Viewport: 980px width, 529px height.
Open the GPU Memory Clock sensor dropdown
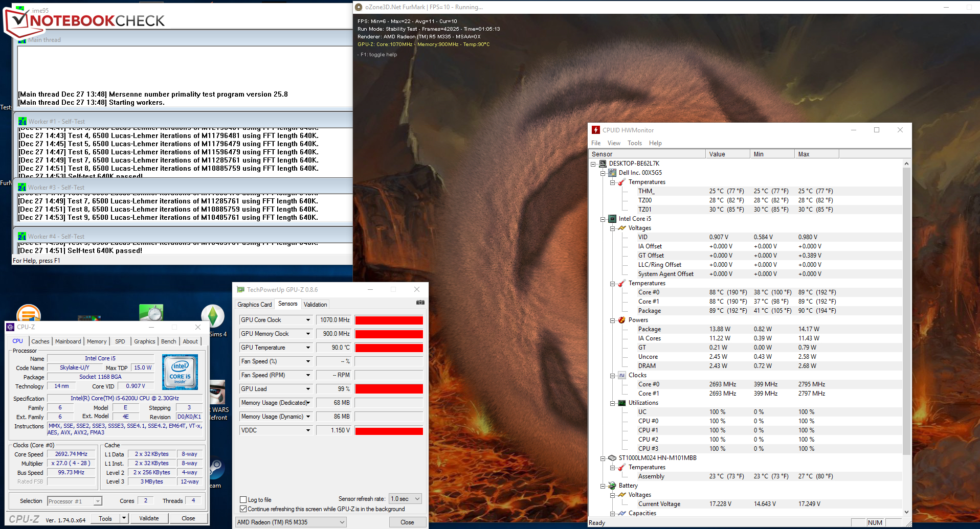point(308,334)
